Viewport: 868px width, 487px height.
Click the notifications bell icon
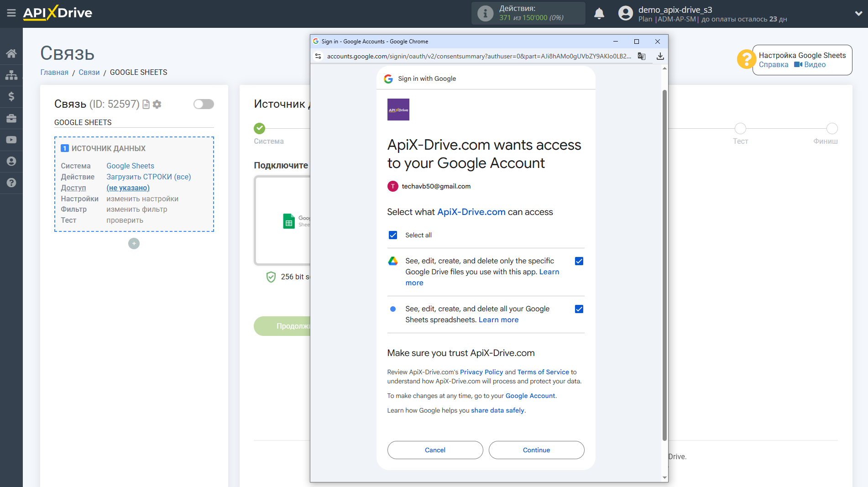(599, 13)
